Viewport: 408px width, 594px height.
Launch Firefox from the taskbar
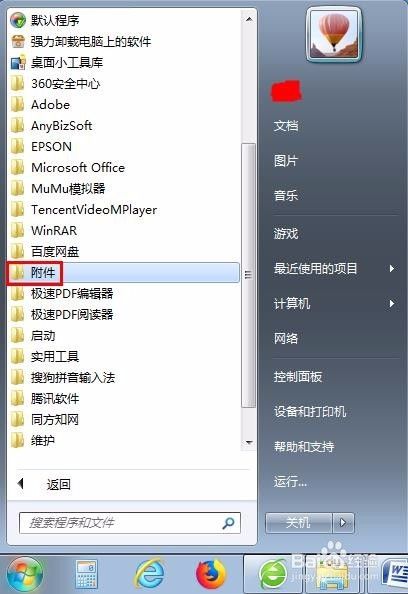[x=211, y=574]
